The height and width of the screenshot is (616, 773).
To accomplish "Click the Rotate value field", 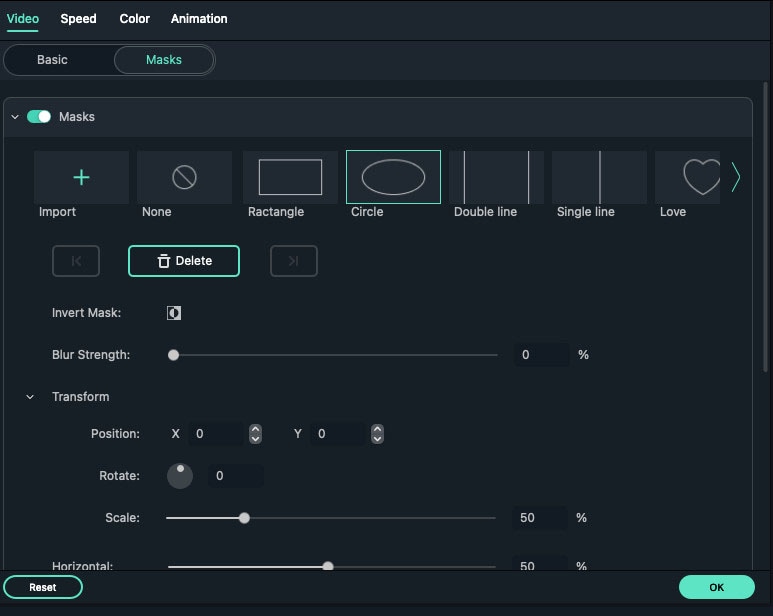I will pyautogui.click(x=236, y=476).
